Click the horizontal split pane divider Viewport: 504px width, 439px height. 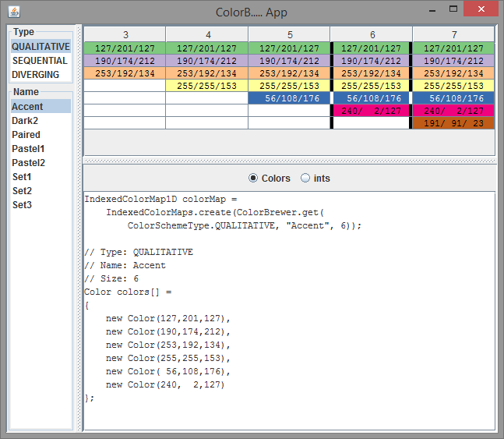tap(289, 161)
